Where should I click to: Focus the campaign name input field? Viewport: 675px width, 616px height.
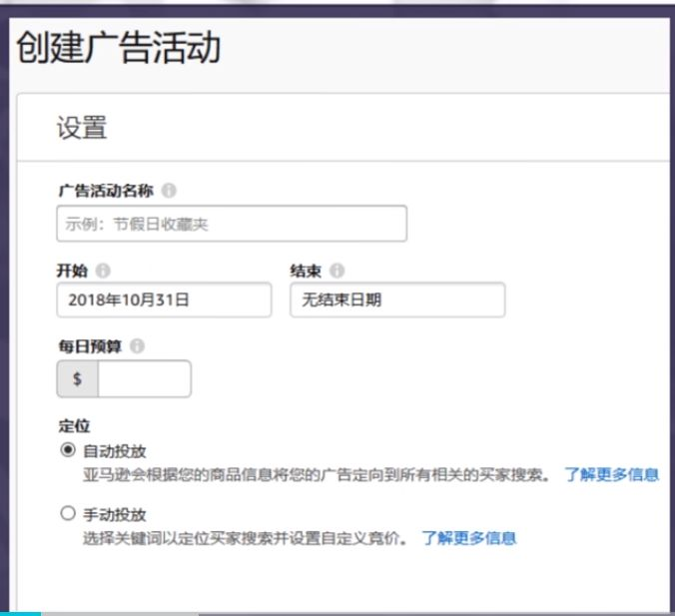[x=232, y=224]
